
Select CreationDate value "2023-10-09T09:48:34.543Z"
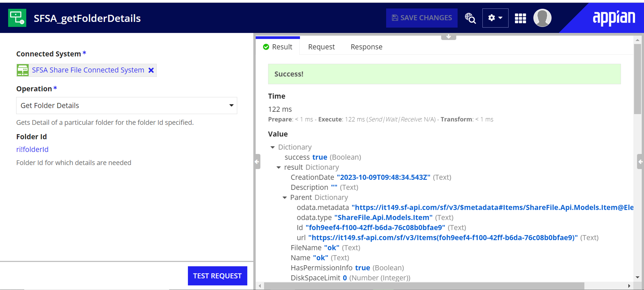pos(383,177)
